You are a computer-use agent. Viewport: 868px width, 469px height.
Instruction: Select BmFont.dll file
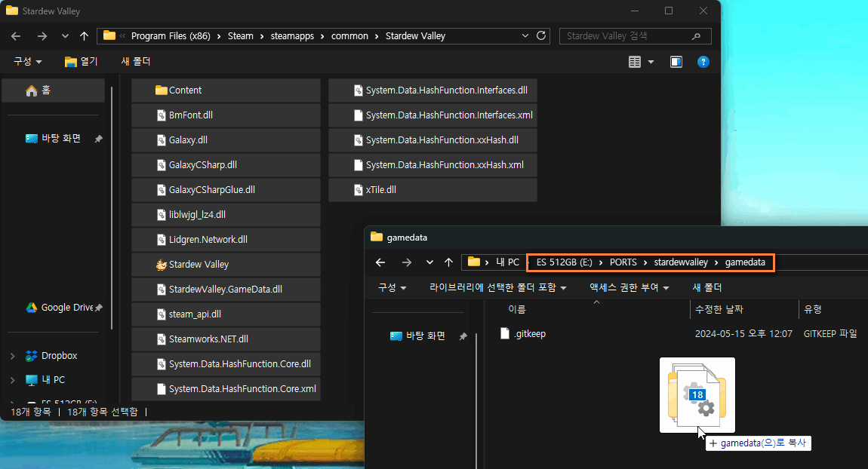point(226,115)
